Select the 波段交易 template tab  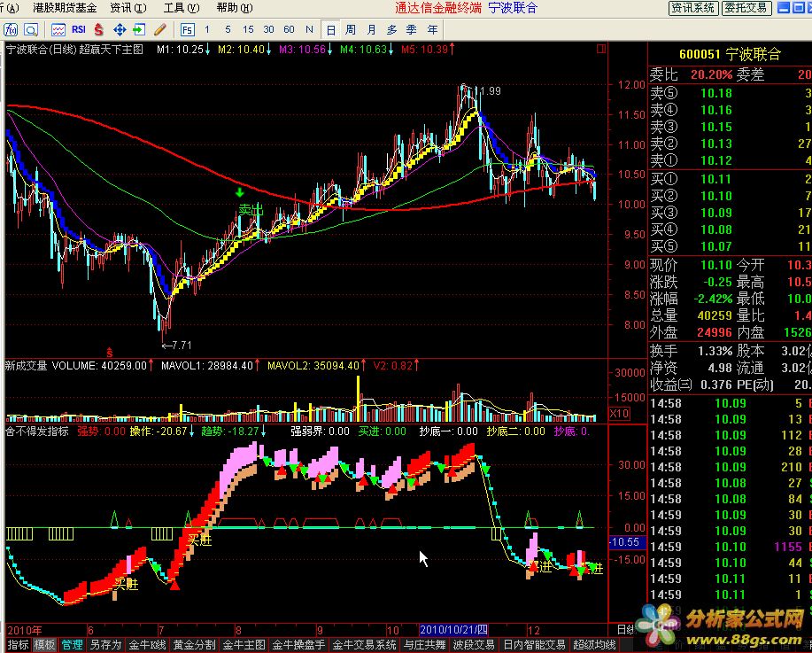pyautogui.click(x=474, y=645)
